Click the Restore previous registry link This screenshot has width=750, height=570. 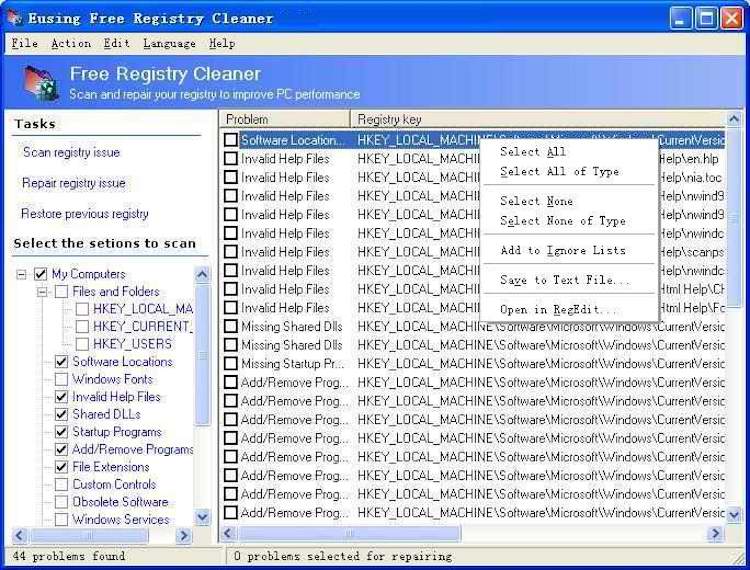click(x=85, y=214)
